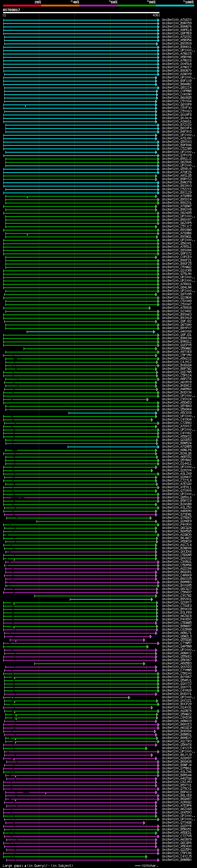Click the green ~80% identity legend segment
Screen dimensions: 197x868
(x=137, y=6)
